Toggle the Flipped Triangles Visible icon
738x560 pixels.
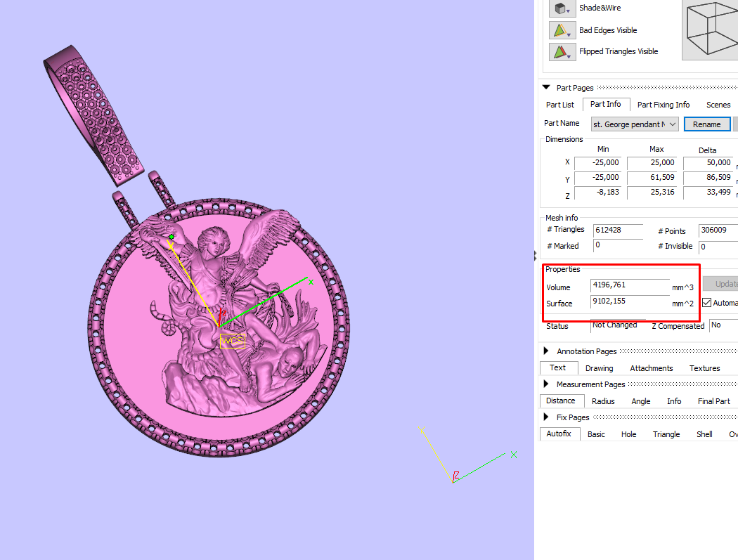point(562,51)
